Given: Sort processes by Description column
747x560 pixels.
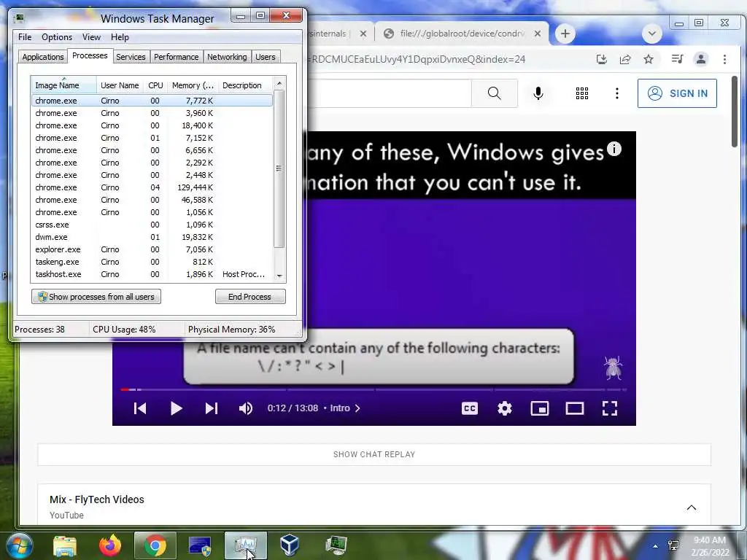Looking at the screenshot, I should [x=245, y=85].
